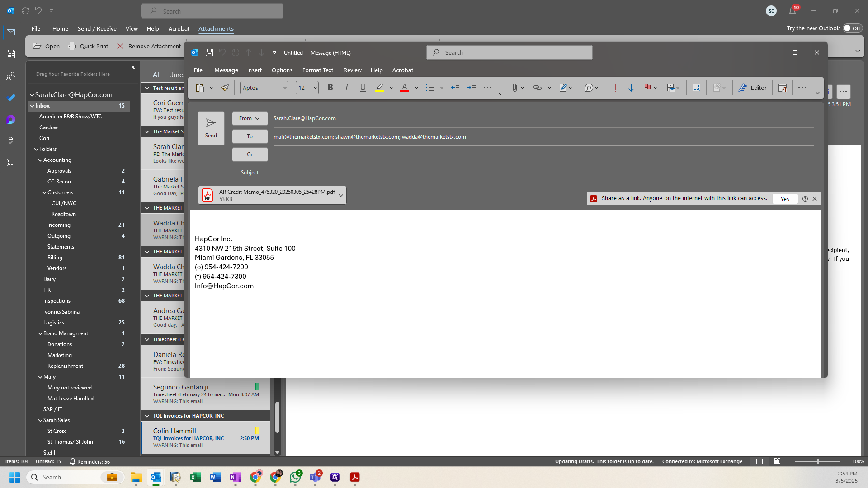The width and height of the screenshot is (868, 488).
Task: Increase paragraph indent
Action: pos(472,88)
